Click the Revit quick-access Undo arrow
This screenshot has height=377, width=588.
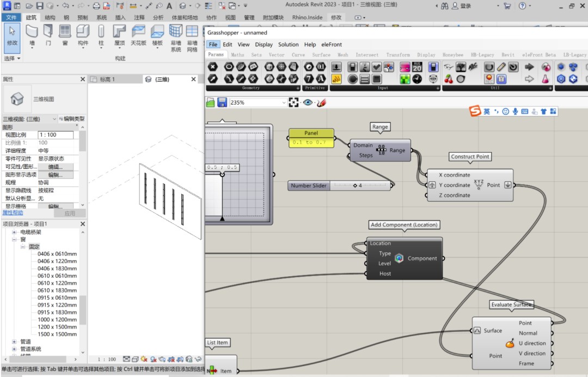[66, 5]
